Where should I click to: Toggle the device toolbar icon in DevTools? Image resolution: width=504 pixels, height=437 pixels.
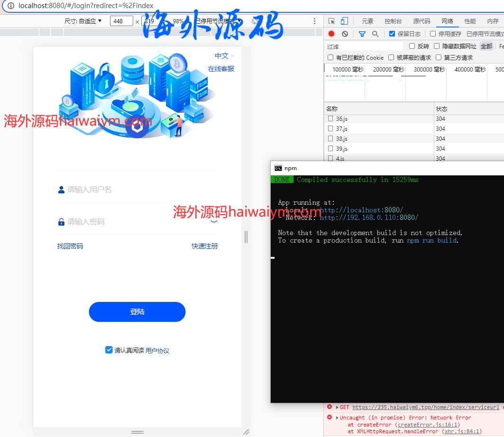[344, 21]
